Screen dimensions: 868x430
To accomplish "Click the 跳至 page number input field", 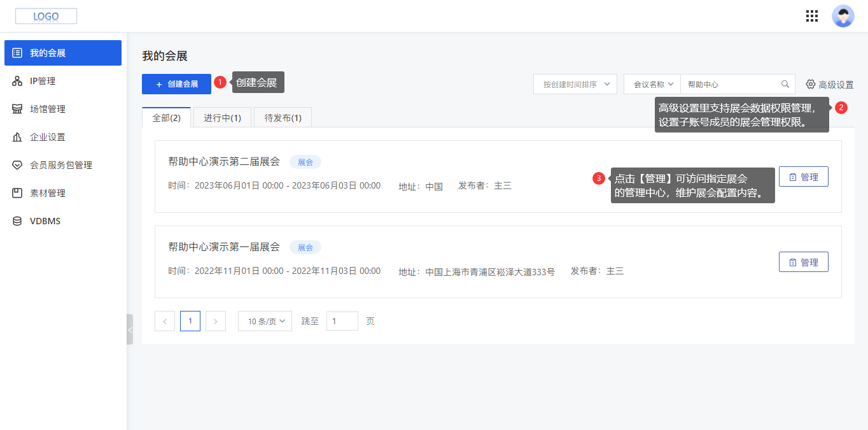I will [342, 320].
